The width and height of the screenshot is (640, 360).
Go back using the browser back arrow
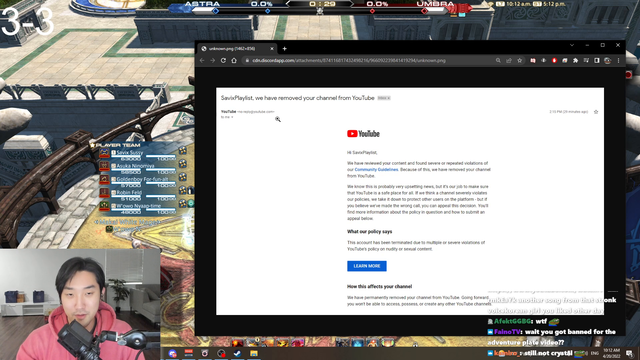tap(202, 60)
